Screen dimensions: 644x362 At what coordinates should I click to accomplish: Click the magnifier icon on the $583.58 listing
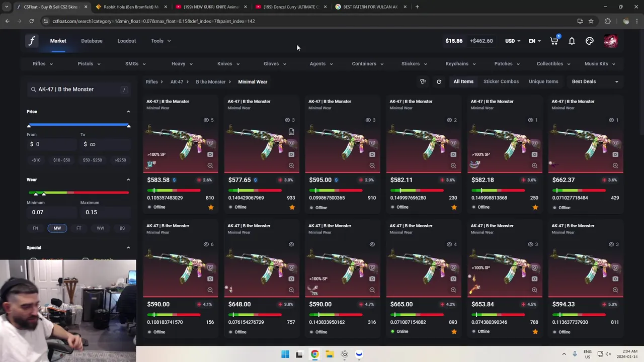click(210, 165)
